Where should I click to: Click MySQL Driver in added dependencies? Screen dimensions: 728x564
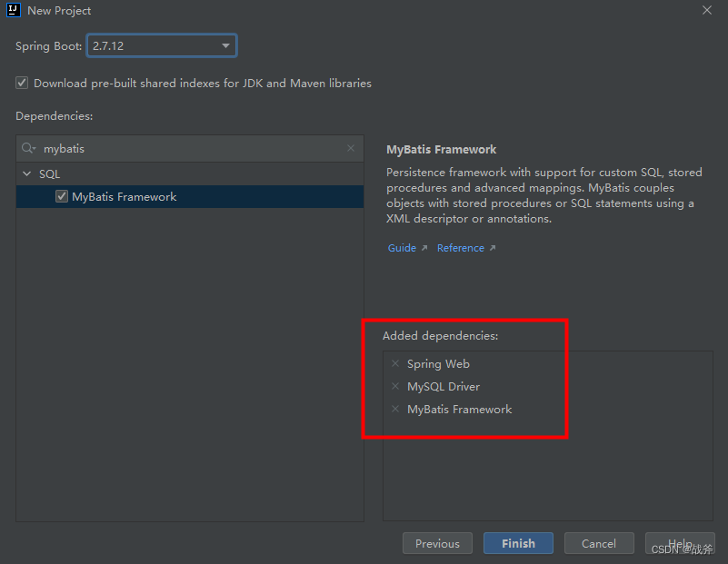pos(444,386)
